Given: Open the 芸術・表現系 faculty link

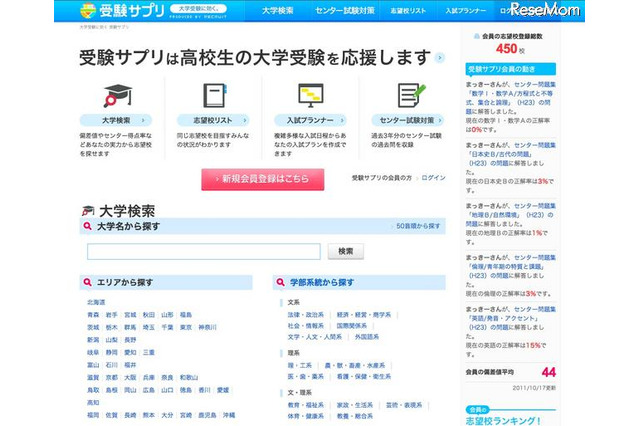Looking at the screenshot, I should [x=404, y=405].
